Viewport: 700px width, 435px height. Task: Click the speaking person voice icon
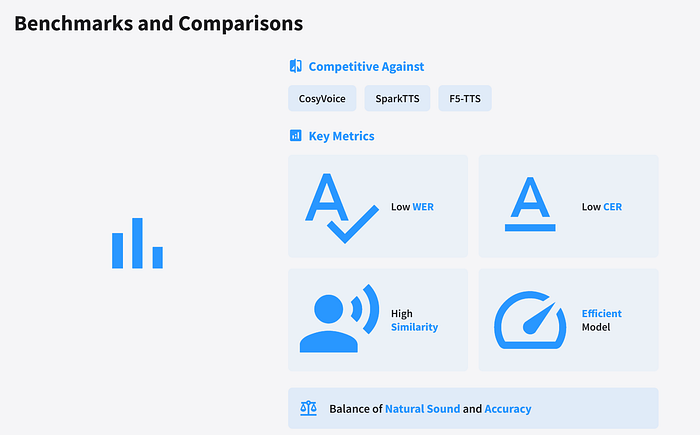[x=339, y=318]
